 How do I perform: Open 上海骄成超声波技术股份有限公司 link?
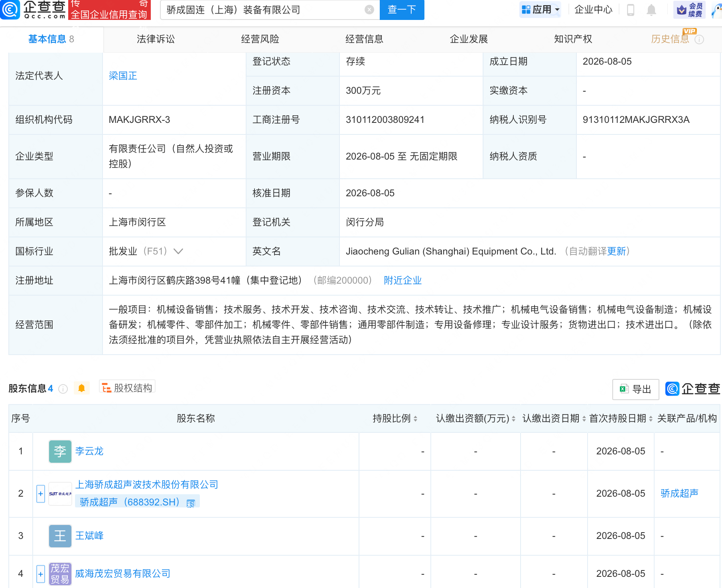pyautogui.click(x=147, y=485)
